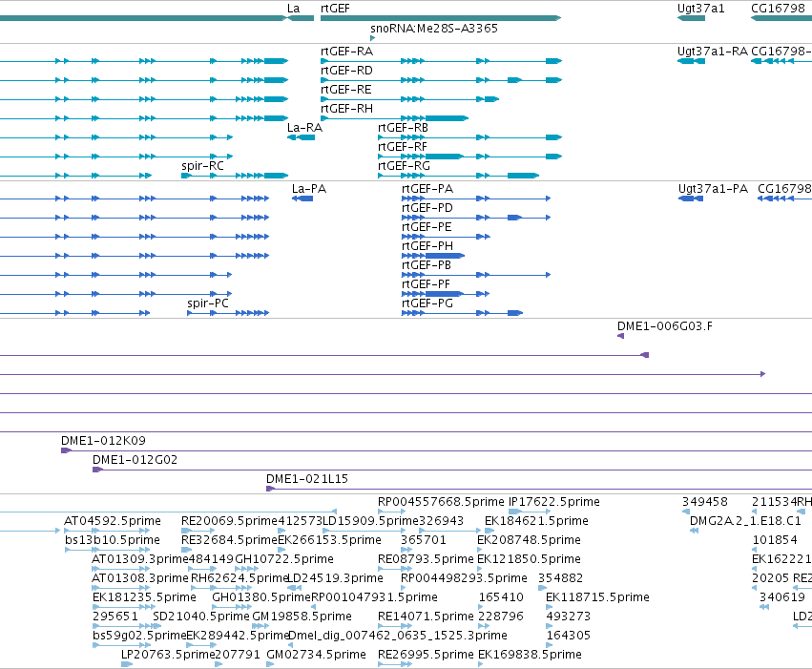Click the EK208748.5prime EST label

pyautogui.click(x=529, y=540)
